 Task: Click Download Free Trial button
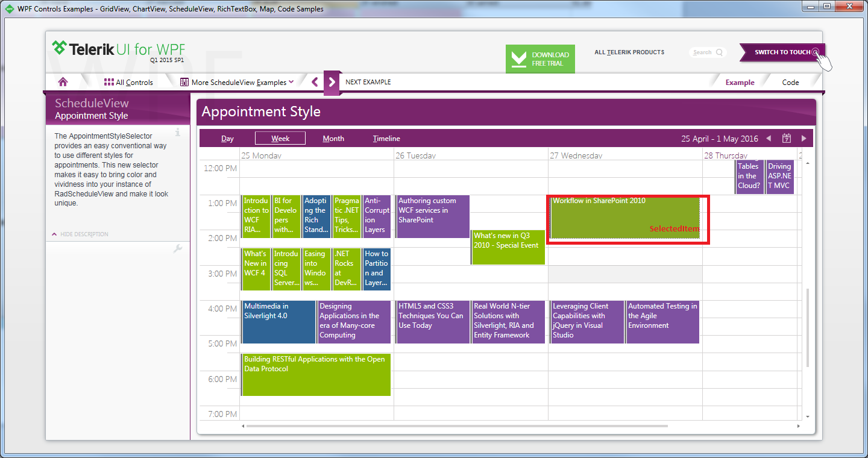tap(540, 59)
